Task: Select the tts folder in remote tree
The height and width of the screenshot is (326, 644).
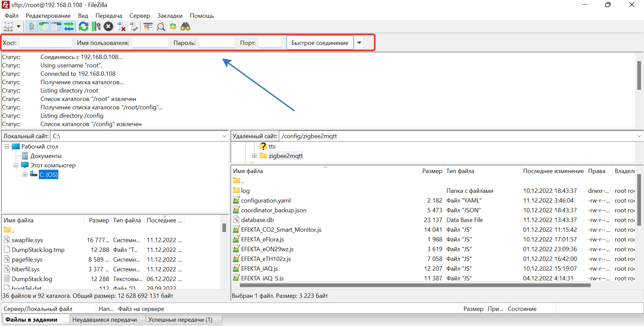Action: 272,147
